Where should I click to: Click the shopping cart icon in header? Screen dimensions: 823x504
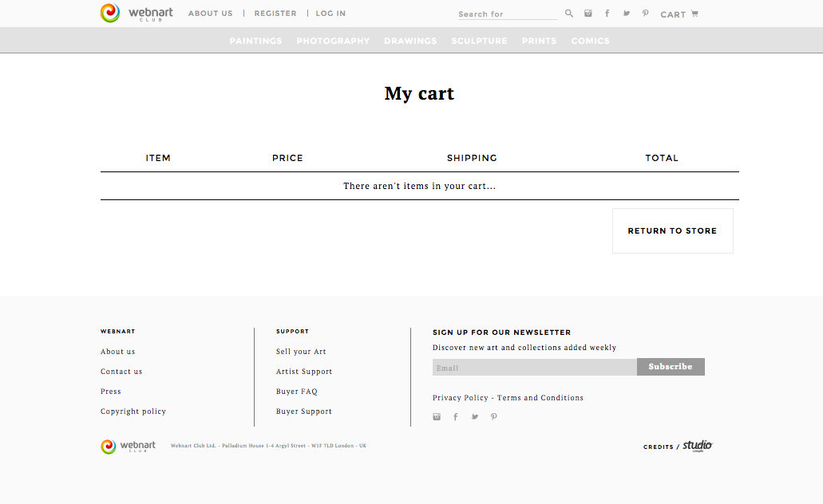click(694, 14)
